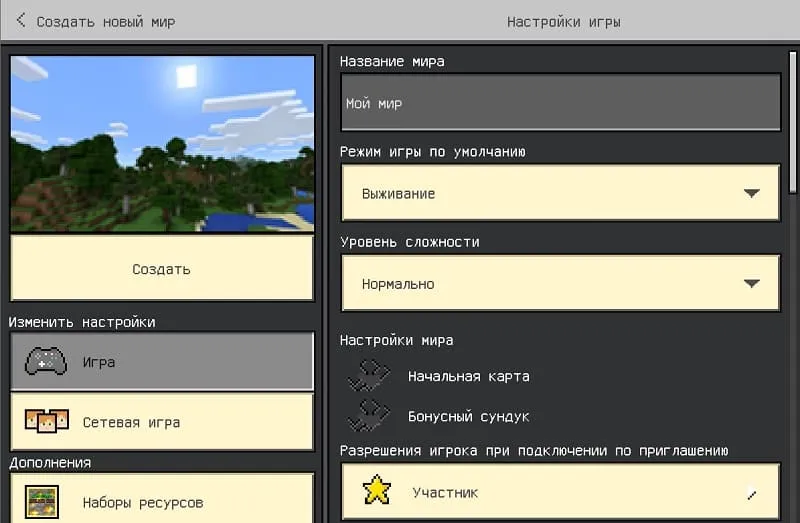Open the Режим игры dropdown showing Выживание
The image size is (800, 523).
tap(560, 193)
